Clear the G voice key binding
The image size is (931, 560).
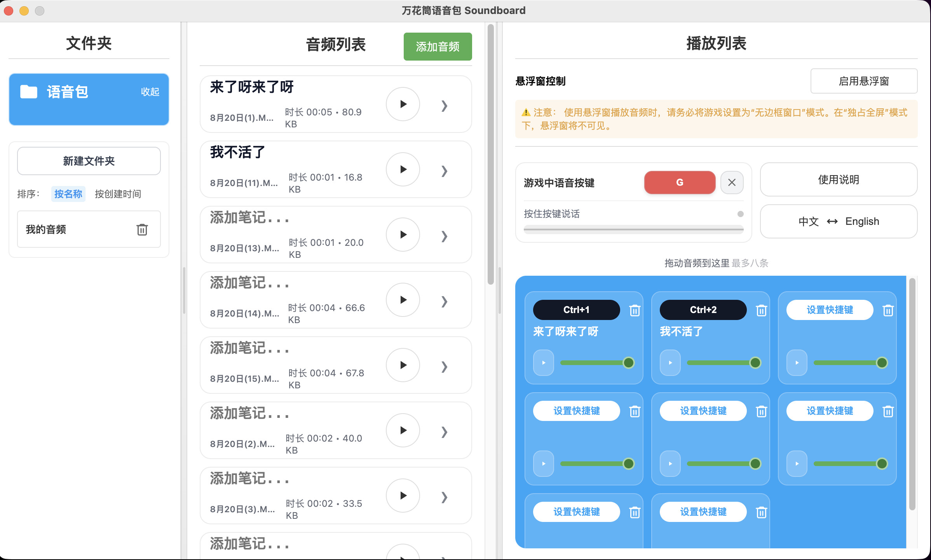click(732, 183)
